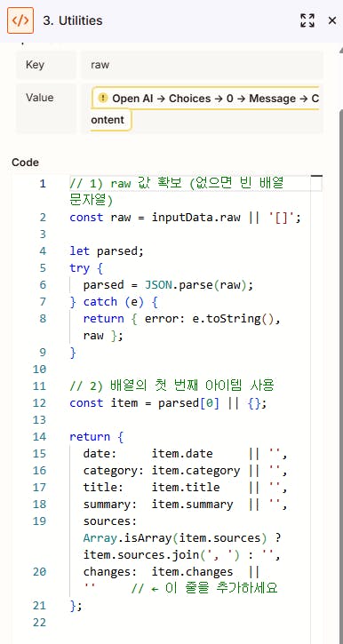Click the closing '};' on line 21
Screen dimensions: 343x644
click(x=76, y=605)
